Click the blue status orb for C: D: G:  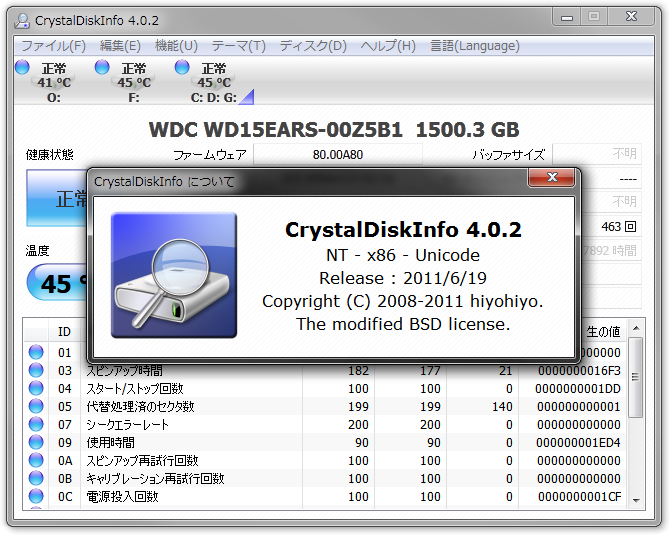182,67
